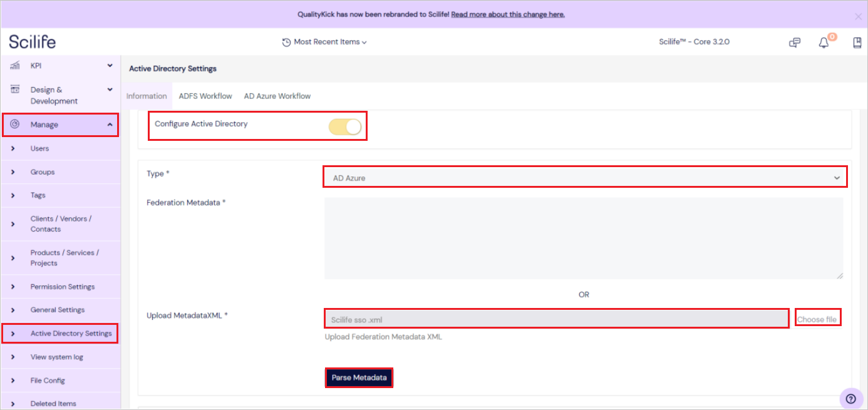The height and width of the screenshot is (410, 868).
Task: Open the 'Read more about this change here' link
Action: pyautogui.click(x=507, y=14)
